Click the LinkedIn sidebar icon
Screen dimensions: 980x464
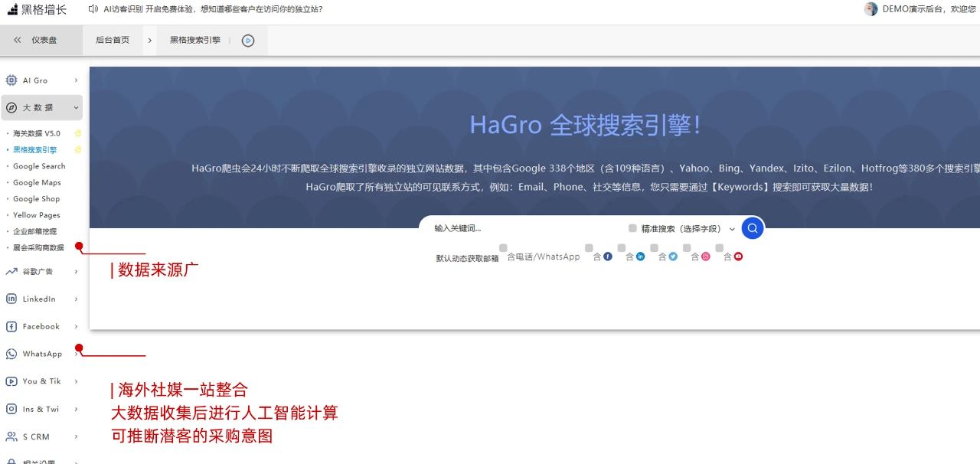(x=11, y=299)
